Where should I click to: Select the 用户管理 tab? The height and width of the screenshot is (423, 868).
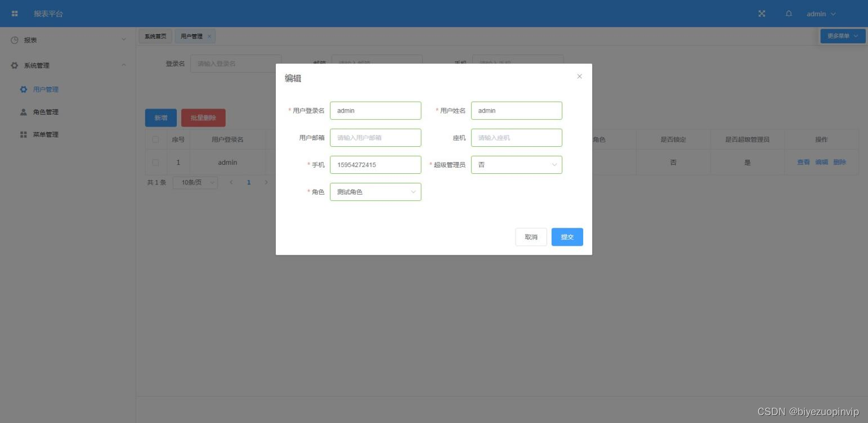pyautogui.click(x=192, y=36)
